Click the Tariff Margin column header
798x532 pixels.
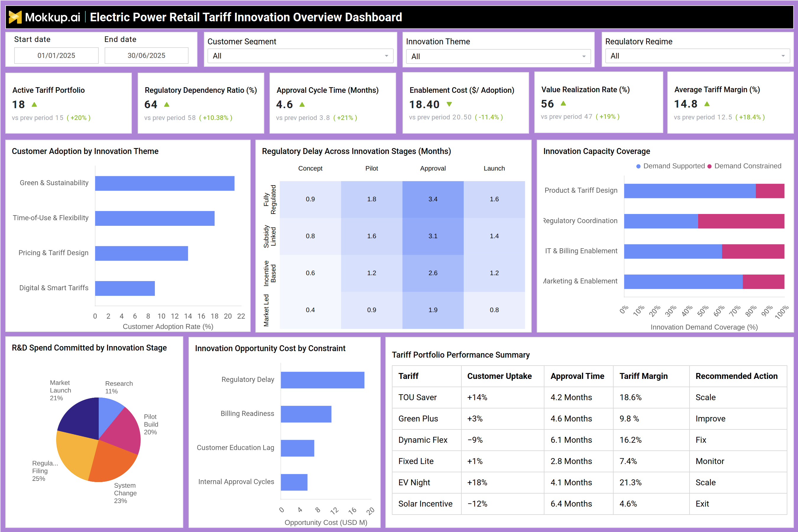643,376
